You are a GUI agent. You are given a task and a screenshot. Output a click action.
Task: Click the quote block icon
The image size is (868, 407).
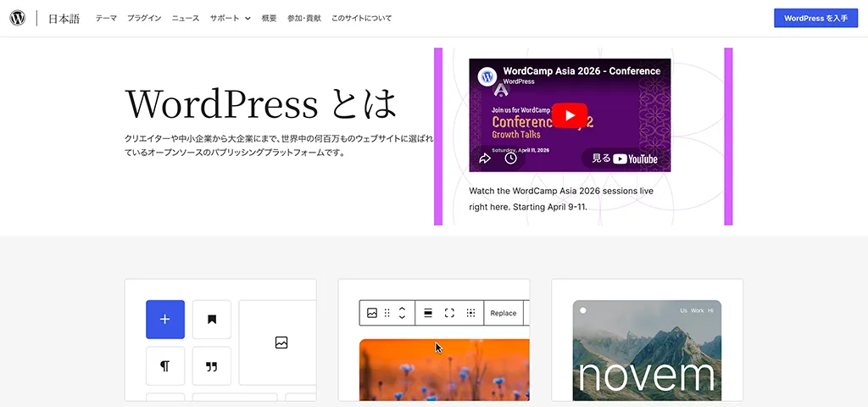coord(211,366)
